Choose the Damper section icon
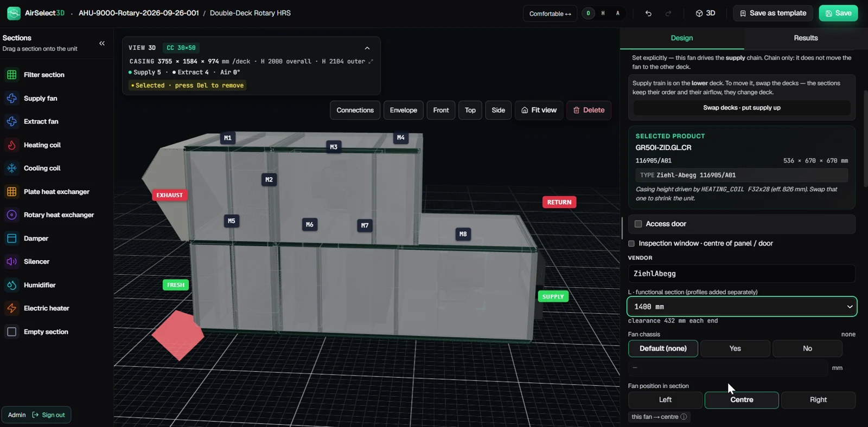The image size is (868, 427). pos(12,238)
